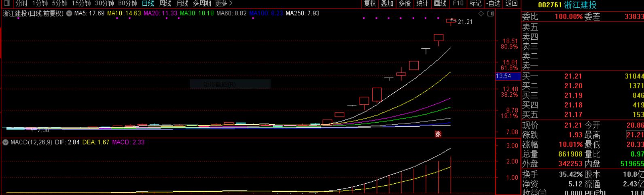Remove stock via -自选 button

493,4
